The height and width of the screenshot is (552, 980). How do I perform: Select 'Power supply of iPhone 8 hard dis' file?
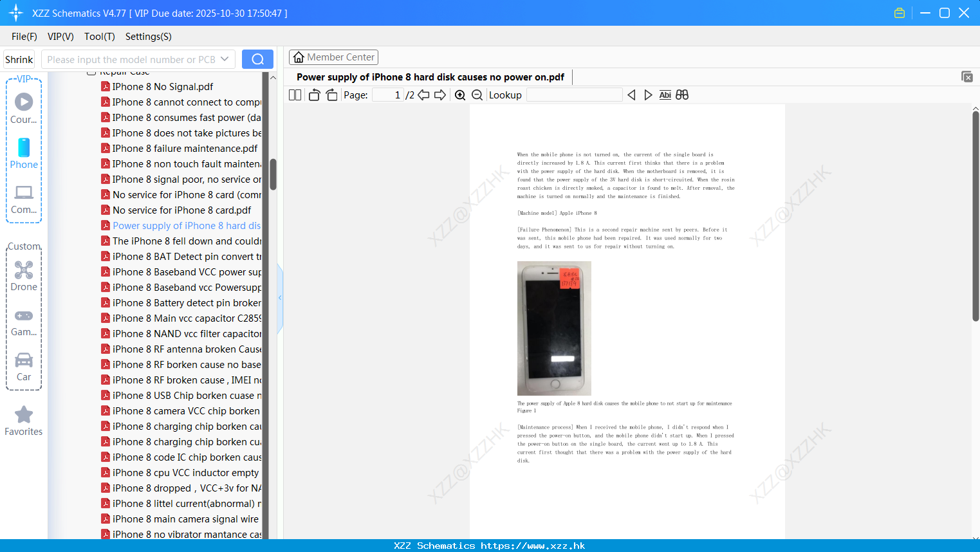(181, 226)
